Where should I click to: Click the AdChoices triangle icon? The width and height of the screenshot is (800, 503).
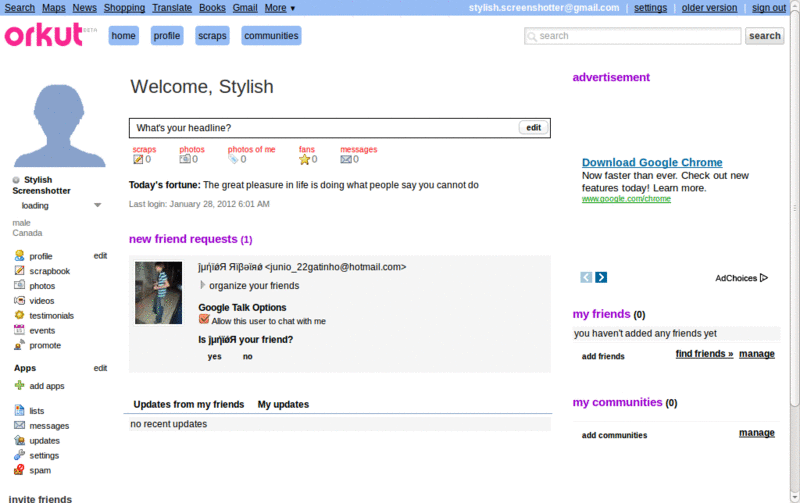tap(764, 278)
